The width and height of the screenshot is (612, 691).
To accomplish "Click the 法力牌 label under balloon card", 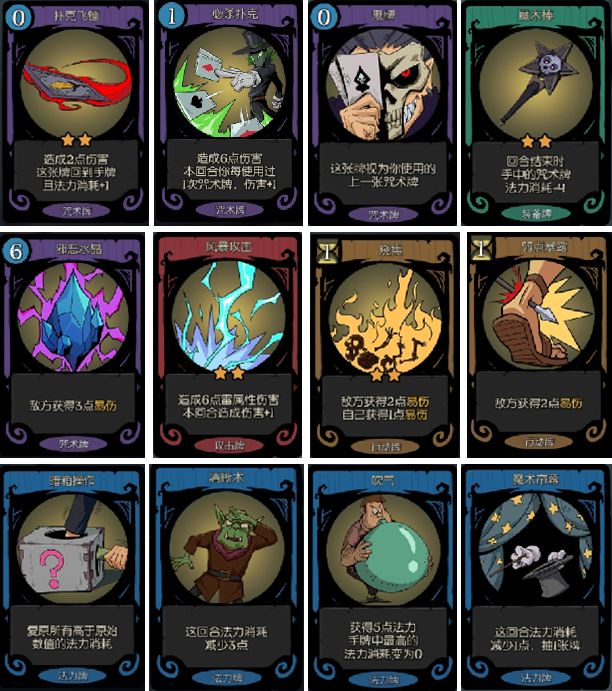I will [382, 679].
